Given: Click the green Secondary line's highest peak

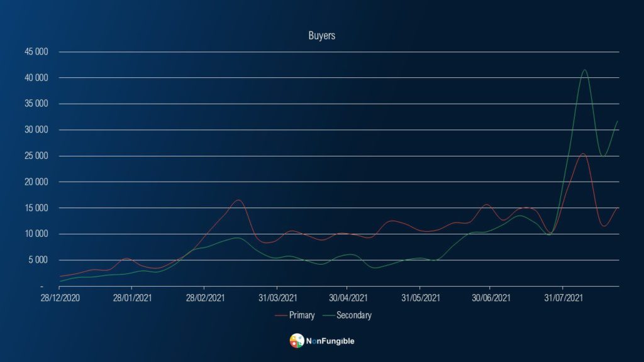Looking at the screenshot, I should point(585,70).
